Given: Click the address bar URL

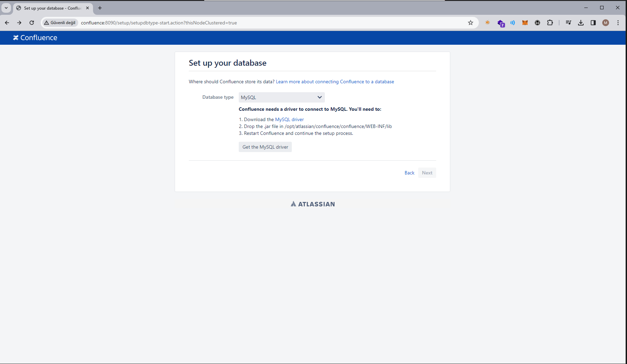Looking at the screenshot, I should (x=159, y=23).
